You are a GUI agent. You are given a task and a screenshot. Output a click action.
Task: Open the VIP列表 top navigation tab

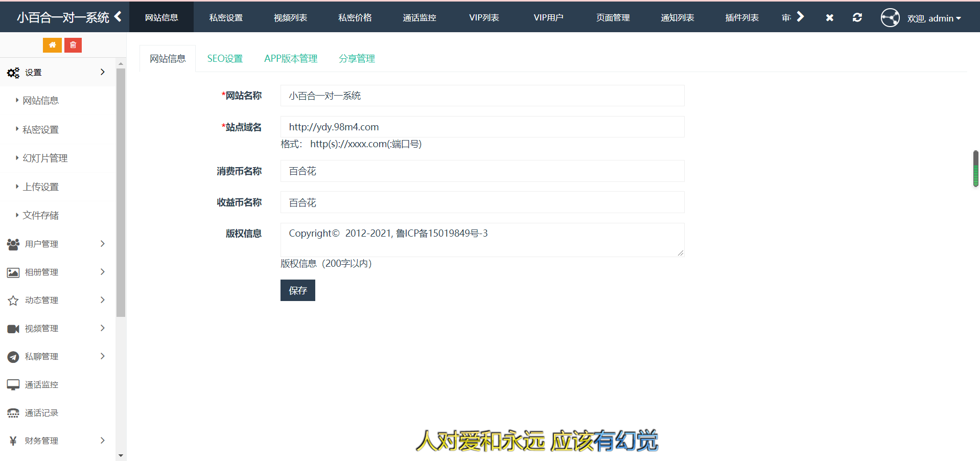tap(484, 17)
